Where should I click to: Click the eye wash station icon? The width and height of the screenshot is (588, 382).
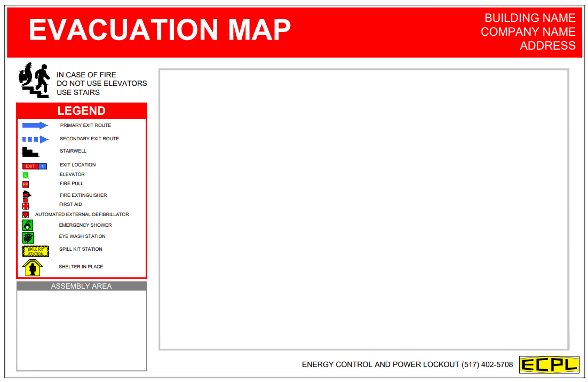pyautogui.click(x=28, y=237)
